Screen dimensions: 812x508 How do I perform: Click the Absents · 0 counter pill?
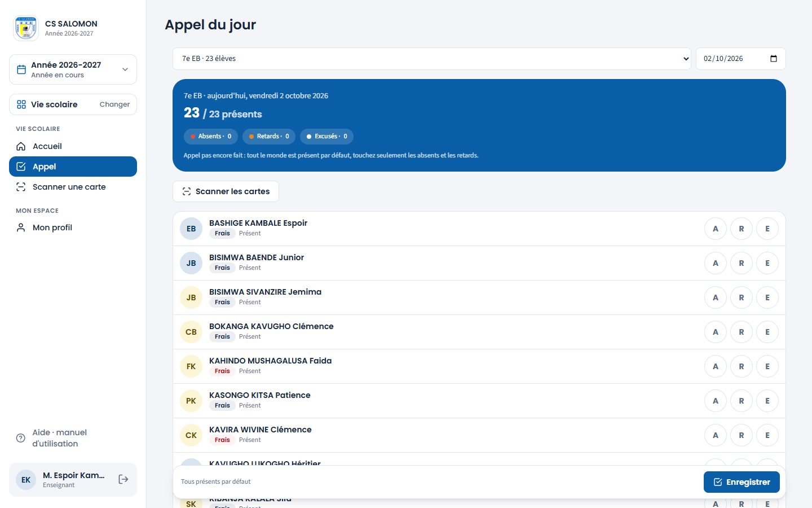(x=211, y=137)
